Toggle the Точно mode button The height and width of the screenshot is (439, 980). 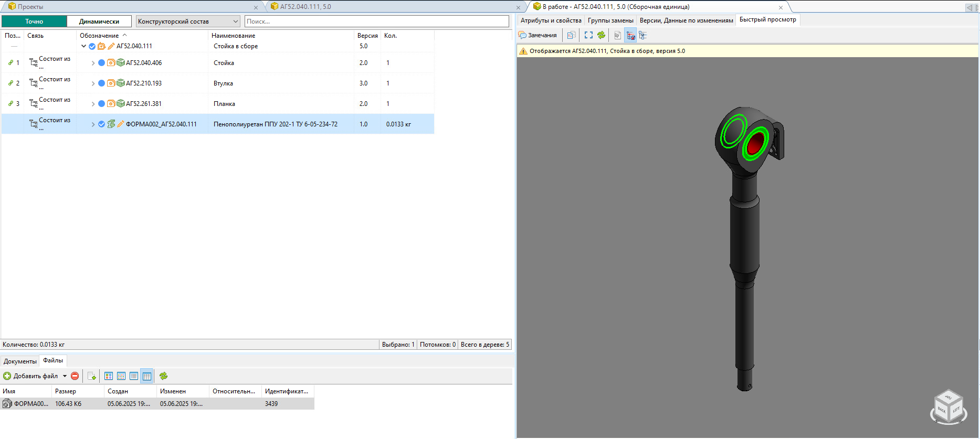tap(34, 22)
